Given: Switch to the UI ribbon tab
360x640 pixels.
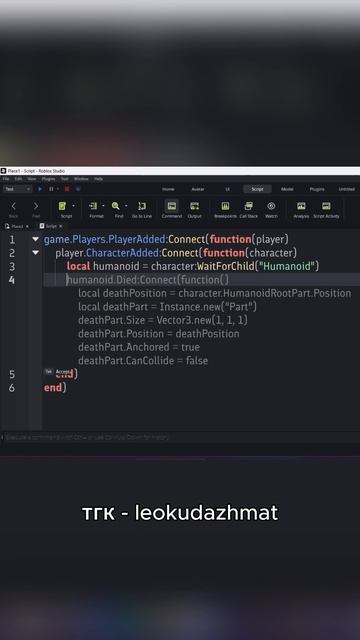Looking at the screenshot, I should point(228,189).
